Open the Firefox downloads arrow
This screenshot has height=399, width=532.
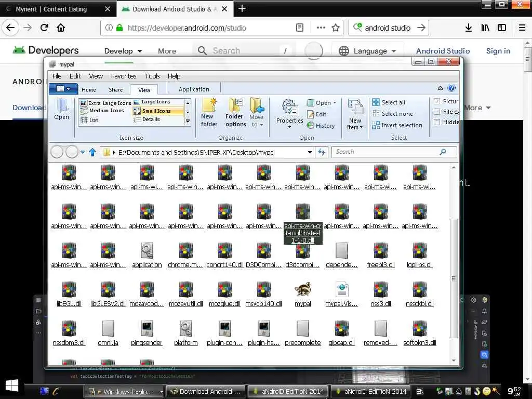[x=468, y=28]
